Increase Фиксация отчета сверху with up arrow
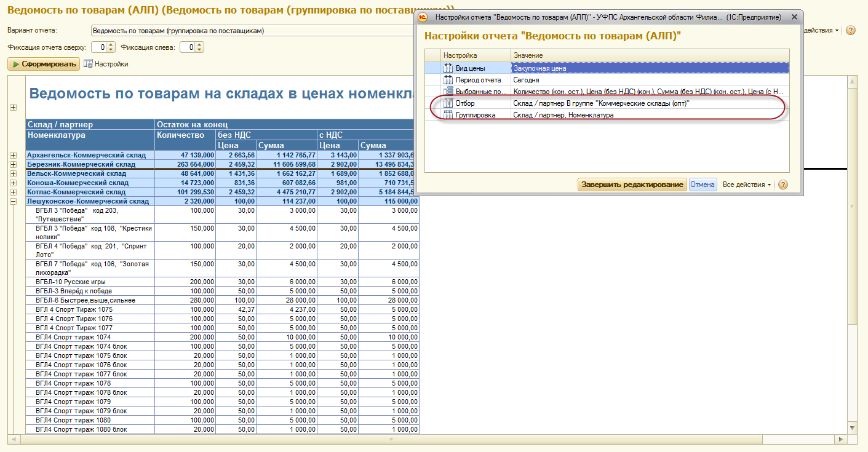Image resolution: width=868 pixels, height=452 pixels. 111,45
